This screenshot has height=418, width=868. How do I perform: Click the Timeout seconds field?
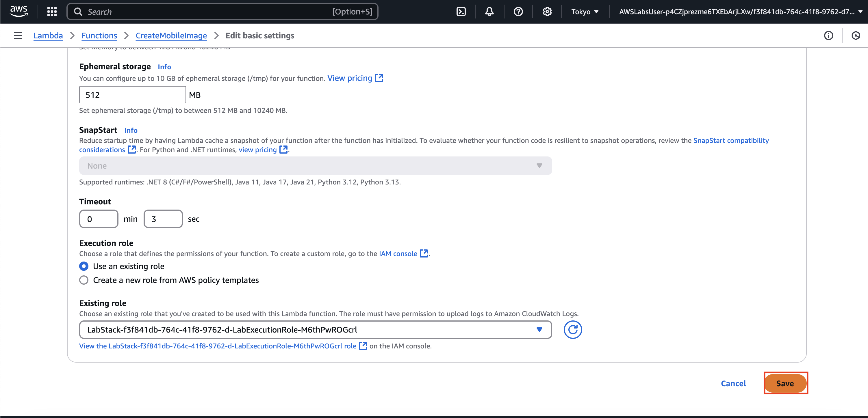(163, 219)
